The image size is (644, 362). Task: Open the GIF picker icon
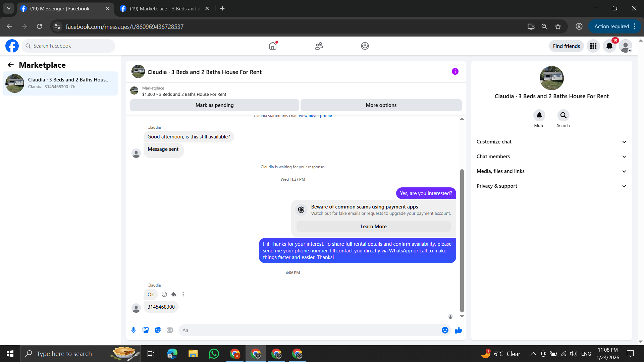(170, 330)
